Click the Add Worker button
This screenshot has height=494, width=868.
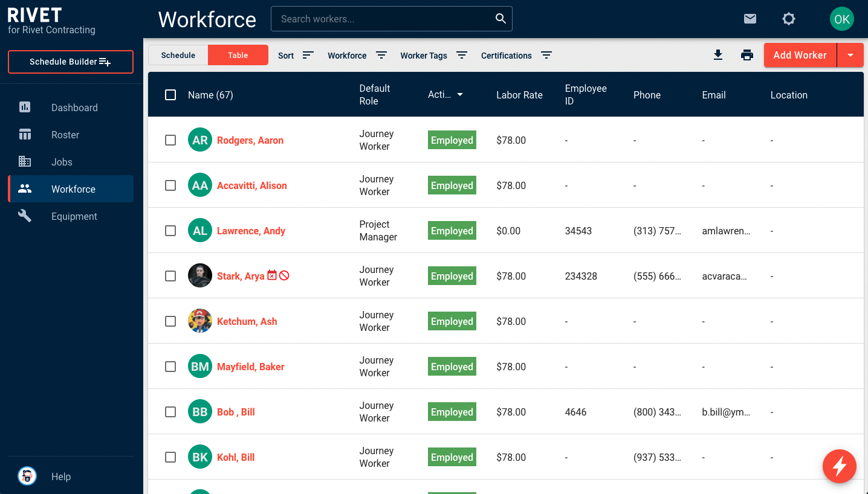800,55
